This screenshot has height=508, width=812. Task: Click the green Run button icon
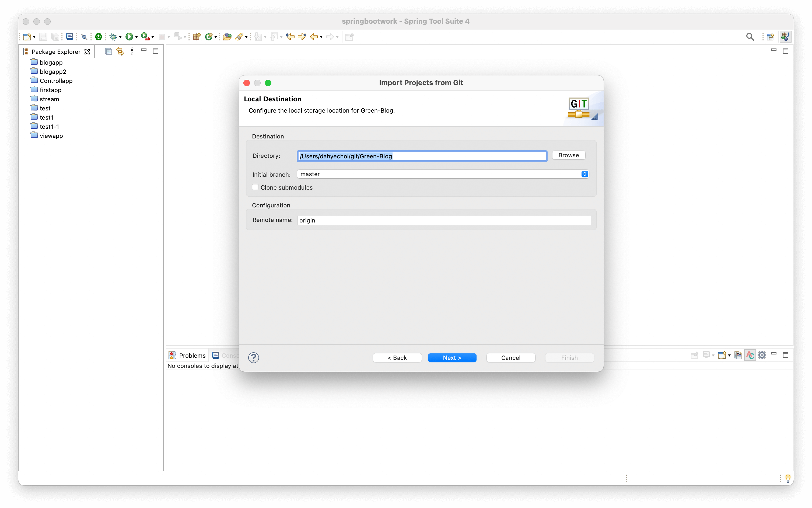point(129,37)
